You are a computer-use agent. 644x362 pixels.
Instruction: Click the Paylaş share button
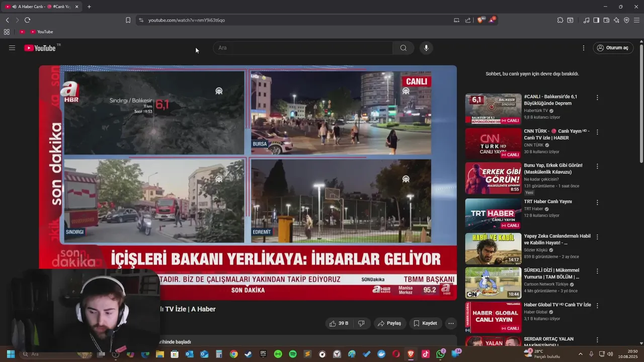click(x=389, y=323)
